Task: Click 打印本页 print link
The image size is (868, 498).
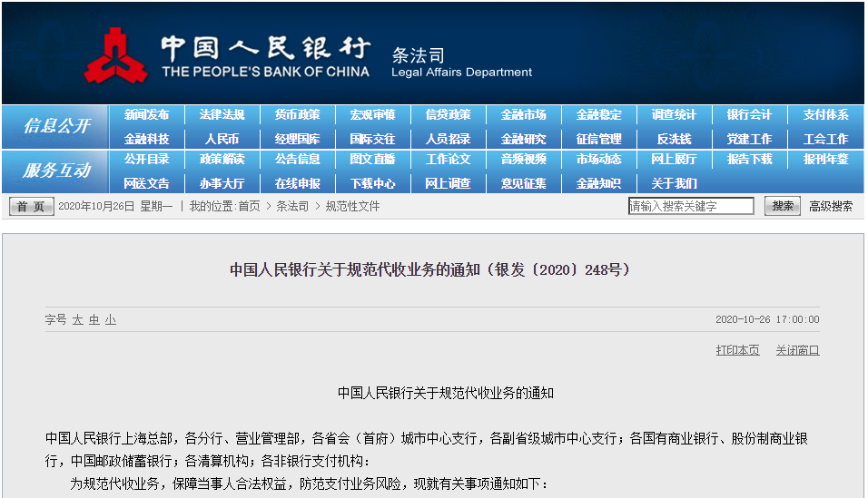Action: point(737,350)
